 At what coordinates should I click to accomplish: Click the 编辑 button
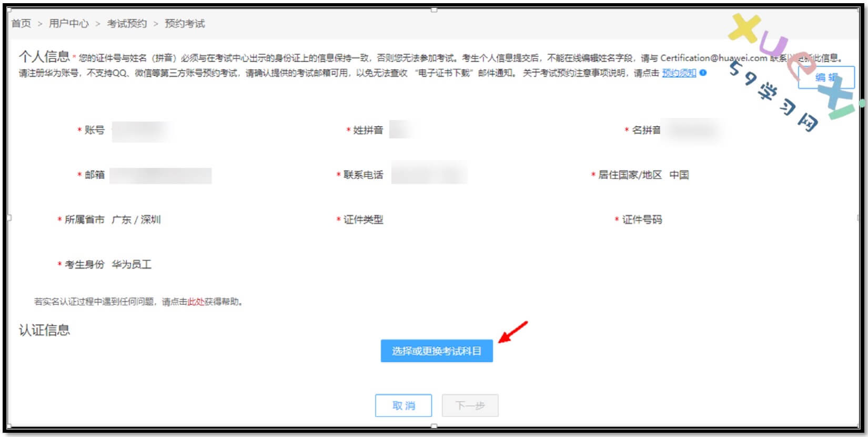(826, 77)
